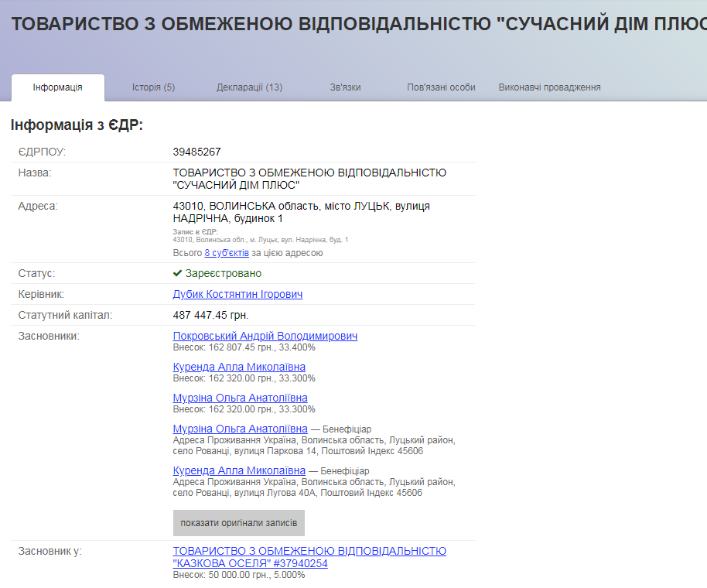Switch to the Історія (5) tab

click(x=153, y=87)
